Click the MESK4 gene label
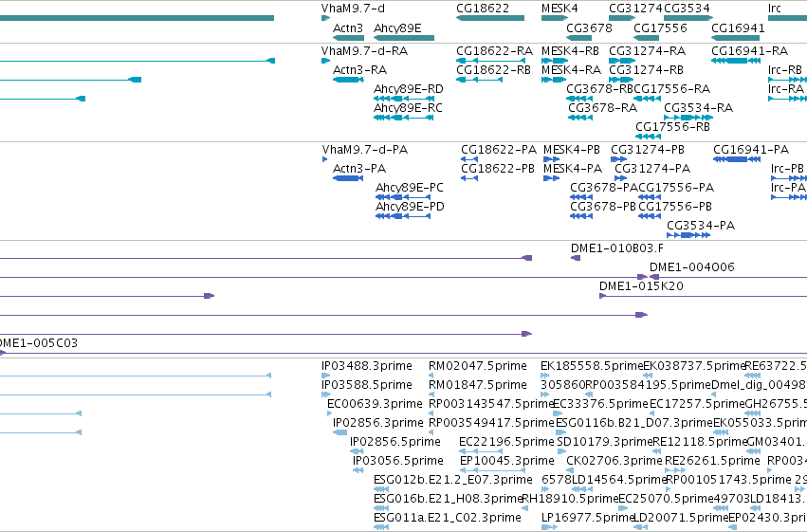 (x=559, y=9)
